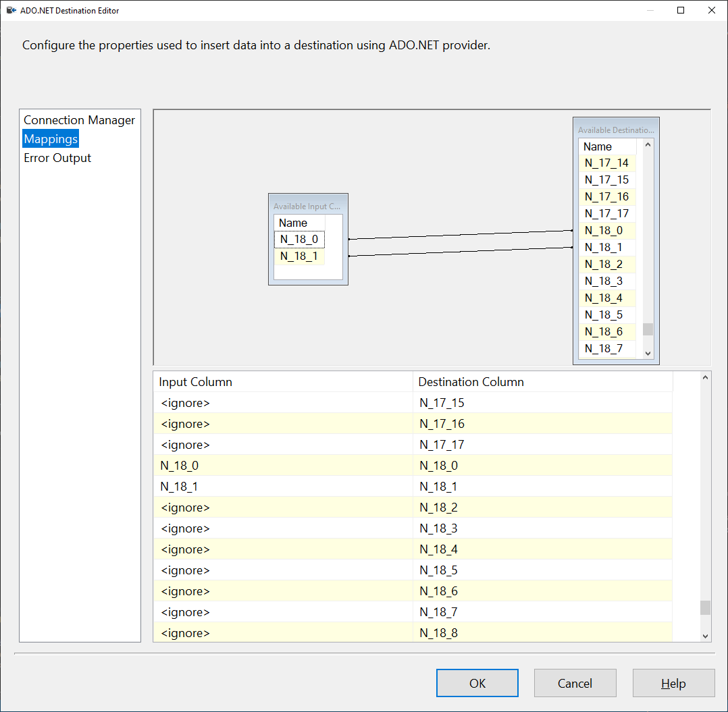Screen dimensions: 728x712
Task: Open input column dropdown for N_17_16 row
Action: coord(283,424)
